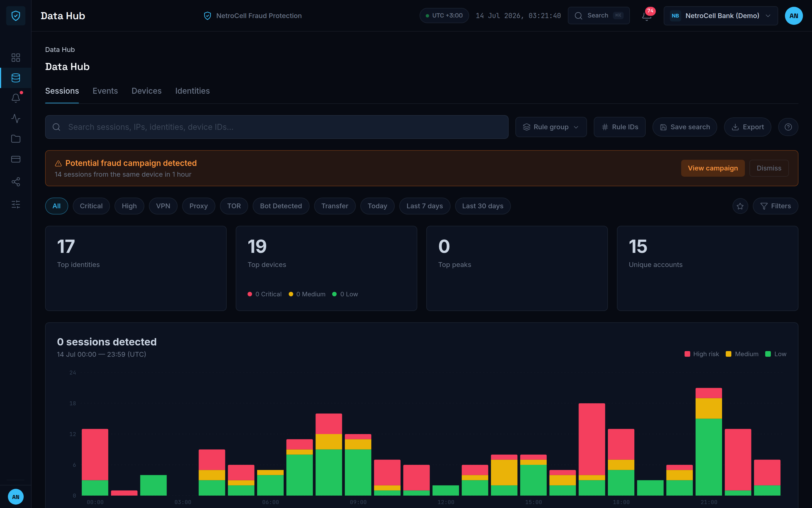Click the Medium legend swatch

coord(729,354)
